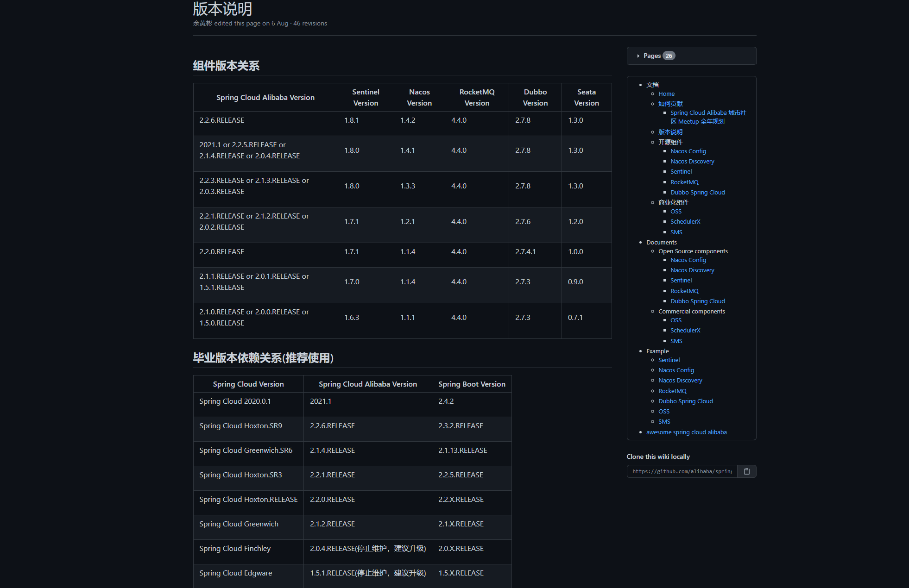The image size is (909, 588).
Task: Select Sentinel version 1.8.1 cell
Action: (x=366, y=124)
